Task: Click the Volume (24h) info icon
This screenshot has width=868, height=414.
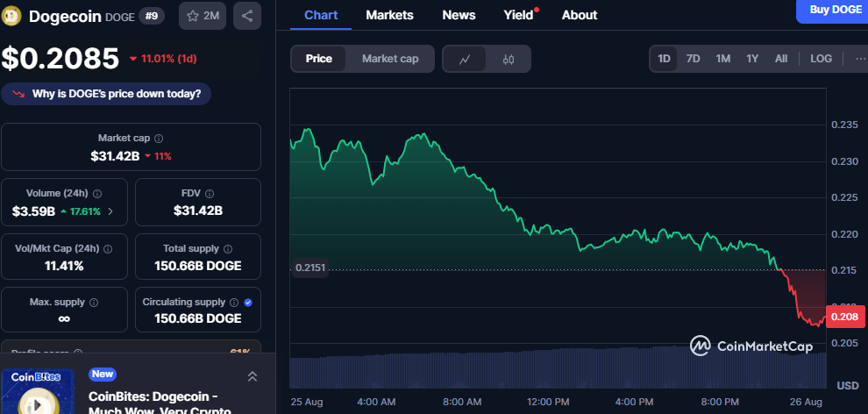Action: coord(97,194)
